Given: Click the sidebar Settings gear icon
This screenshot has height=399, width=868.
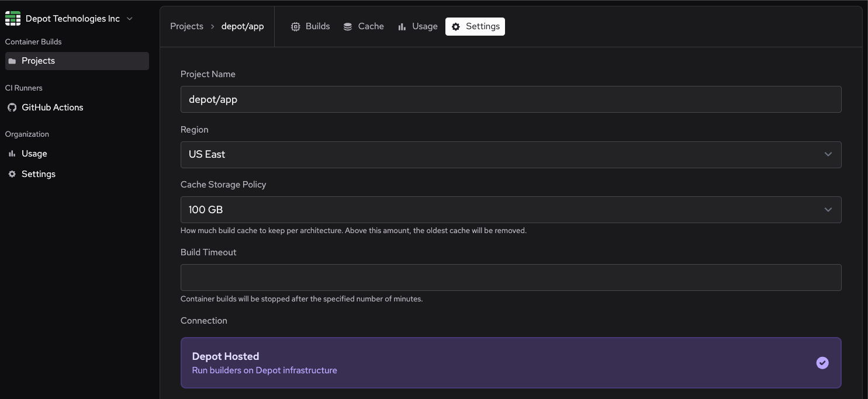Looking at the screenshot, I should pos(12,174).
